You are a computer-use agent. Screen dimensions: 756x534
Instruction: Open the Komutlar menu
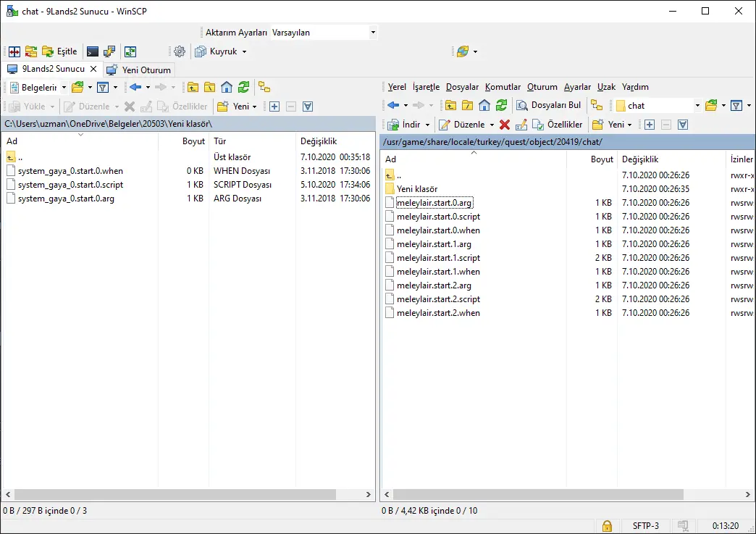[x=503, y=87]
